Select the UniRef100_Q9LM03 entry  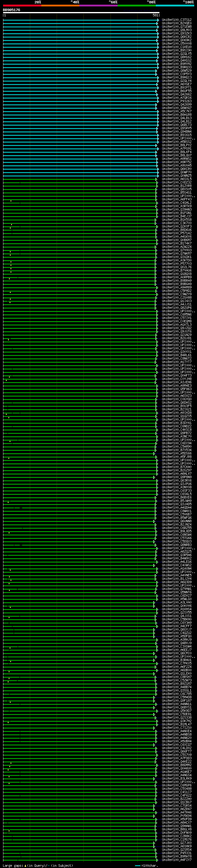tap(177, 30)
